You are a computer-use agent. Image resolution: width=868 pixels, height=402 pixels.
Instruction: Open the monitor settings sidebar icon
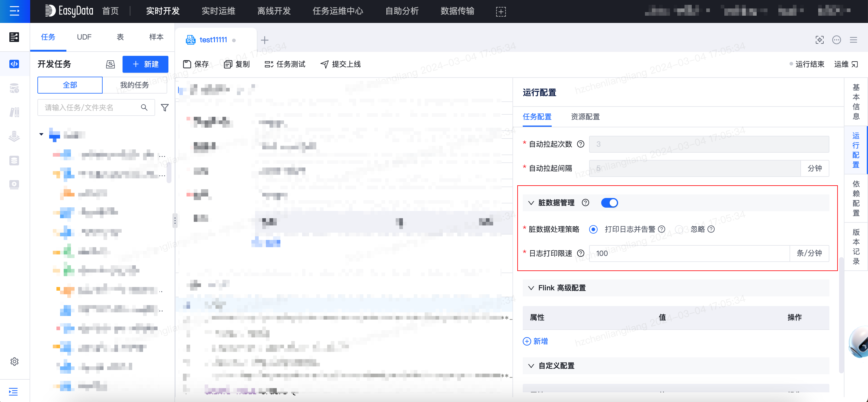[x=14, y=184]
